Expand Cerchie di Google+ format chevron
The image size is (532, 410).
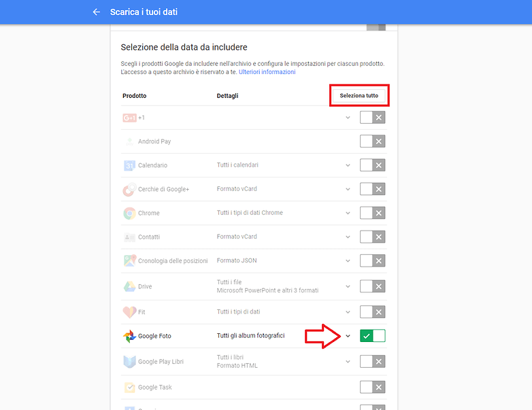pos(348,189)
